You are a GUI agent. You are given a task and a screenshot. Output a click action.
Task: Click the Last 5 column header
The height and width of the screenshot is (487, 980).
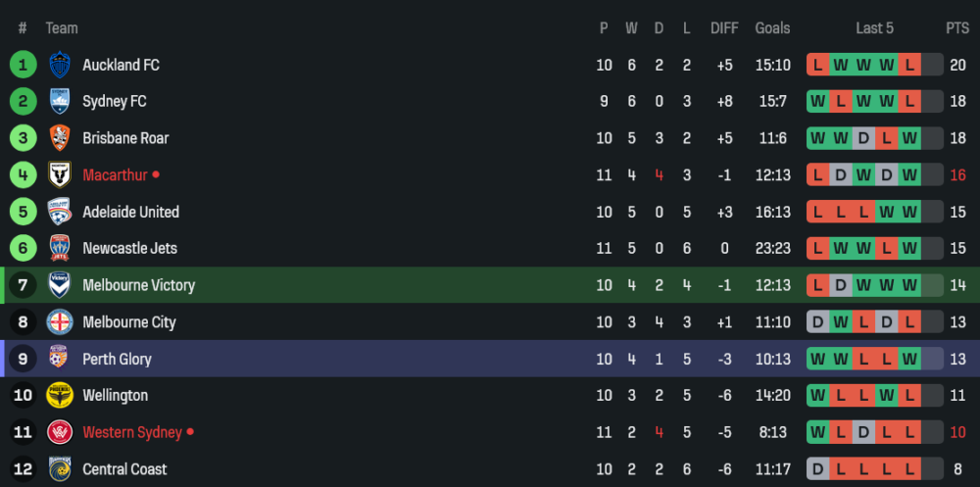[x=874, y=28]
